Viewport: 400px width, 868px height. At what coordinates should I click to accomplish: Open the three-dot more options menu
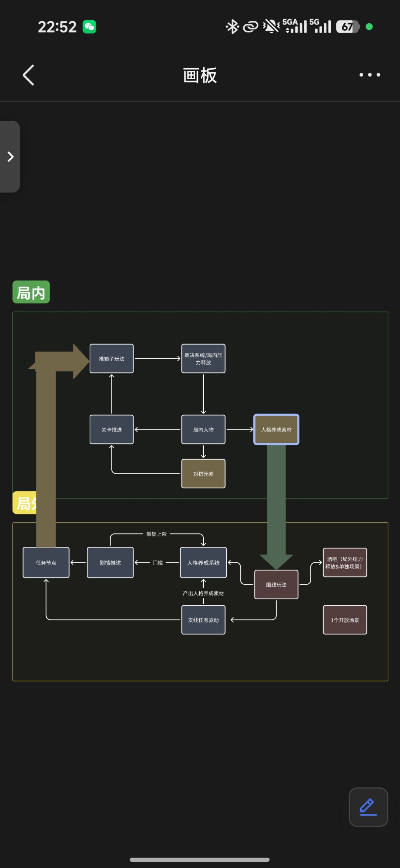[x=370, y=75]
